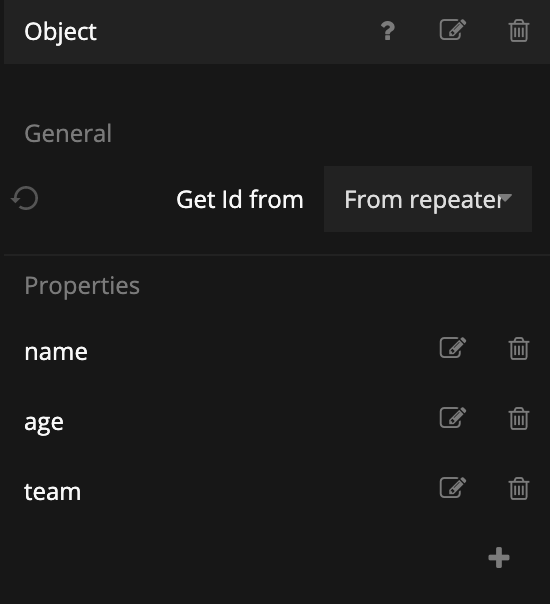Click the dropdown arrow beside From repeater

tap(506, 198)
